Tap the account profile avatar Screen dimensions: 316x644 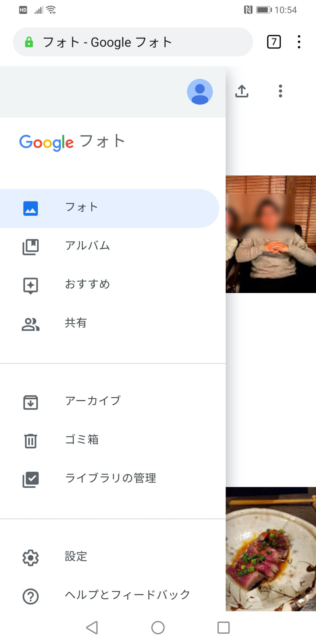(x=200, y=92)
